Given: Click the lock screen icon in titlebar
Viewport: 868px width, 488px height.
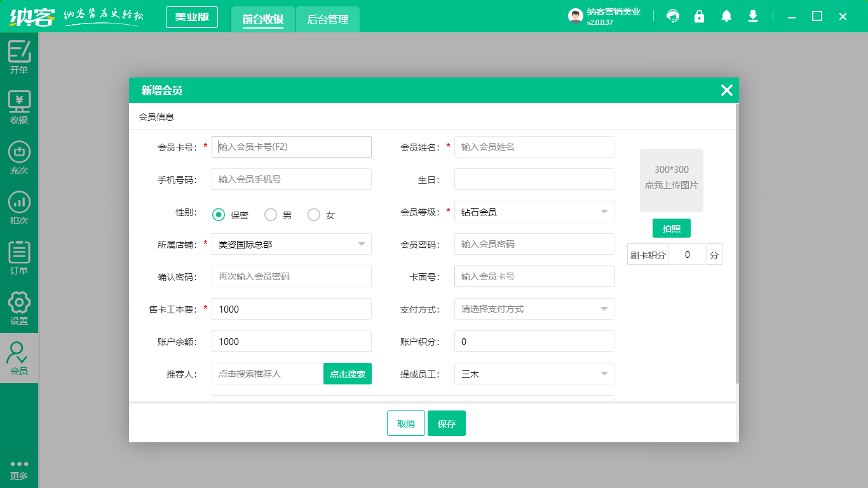Looking at the screenshot, I should tap(700, 16).
